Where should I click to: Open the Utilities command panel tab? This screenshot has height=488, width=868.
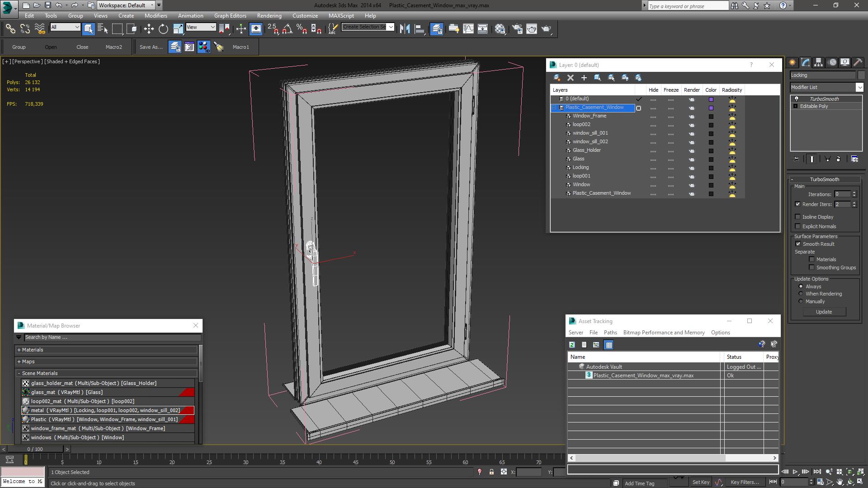[858, 62]
